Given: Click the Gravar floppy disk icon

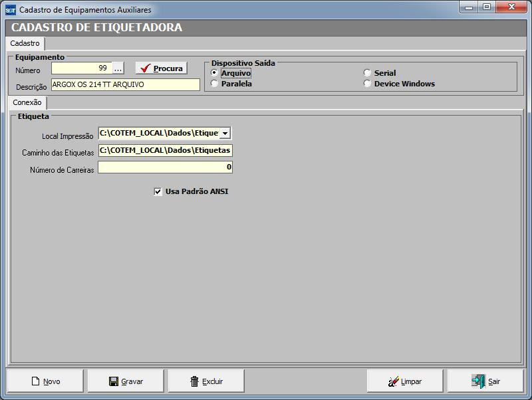Looking at the screenshot, I should click(114, 381).
